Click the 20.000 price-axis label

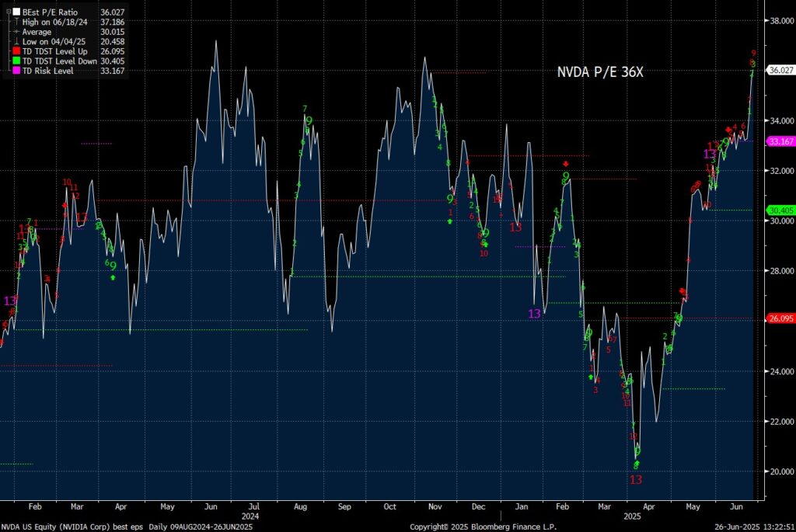782,471
